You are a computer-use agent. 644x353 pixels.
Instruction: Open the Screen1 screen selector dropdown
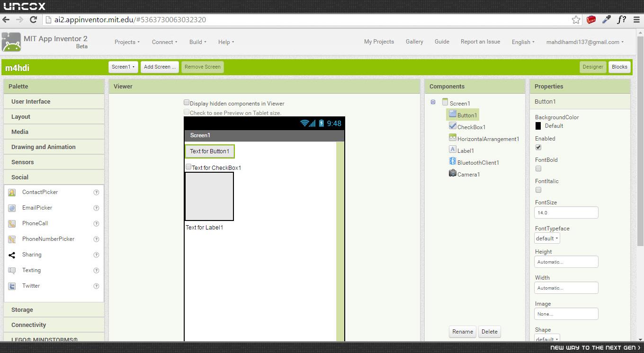123,67
